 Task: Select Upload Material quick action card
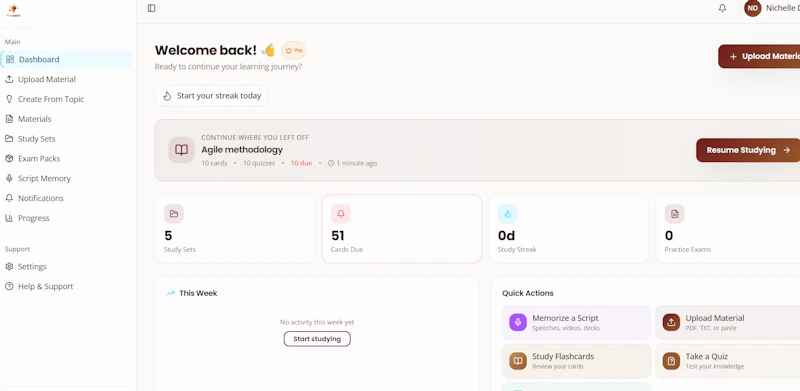pos(728,322)
